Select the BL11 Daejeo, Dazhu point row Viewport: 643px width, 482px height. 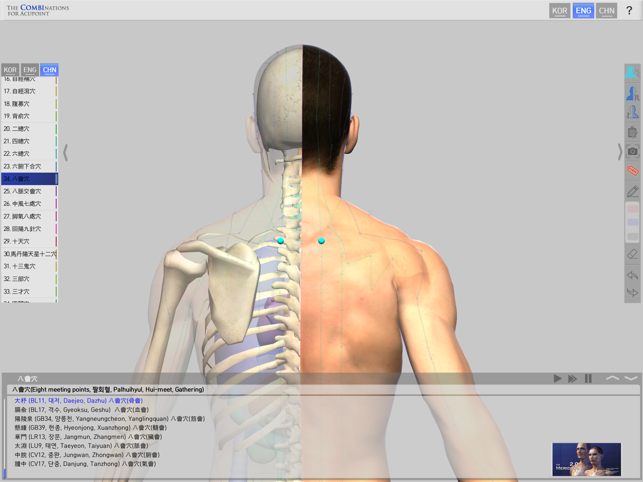[x=79, y=400]
